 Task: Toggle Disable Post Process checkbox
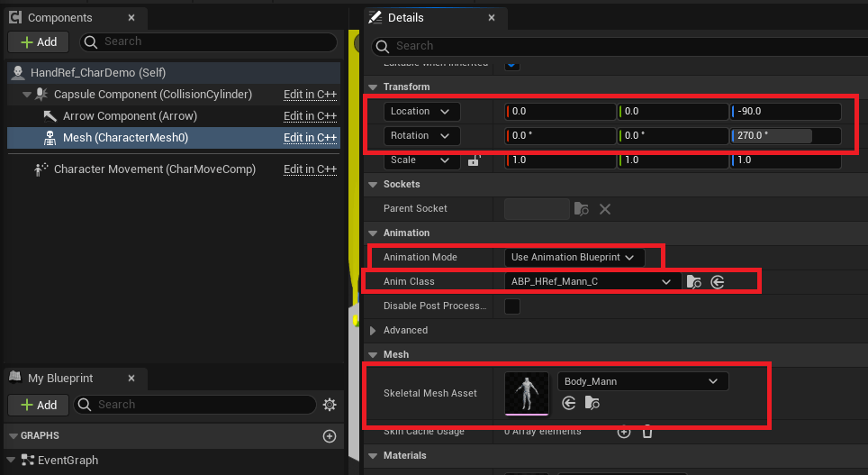click(512, 306)
